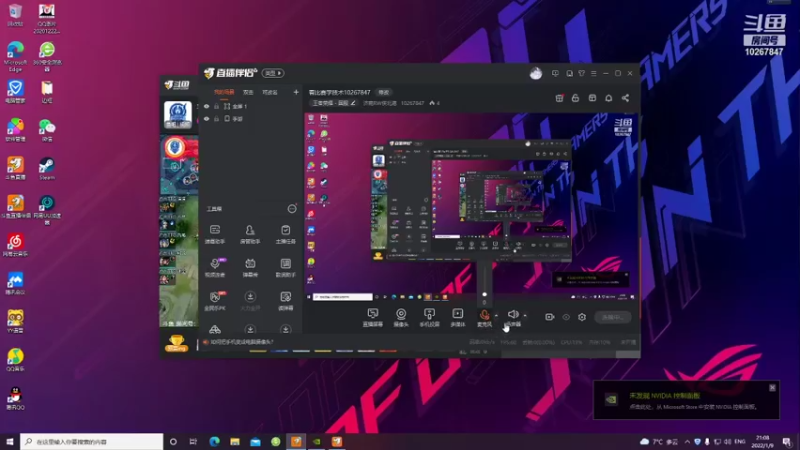The height and width of the screenshot is (450, 800).
Task: Add a 多媒体 media source
Action: coord(458,317)
